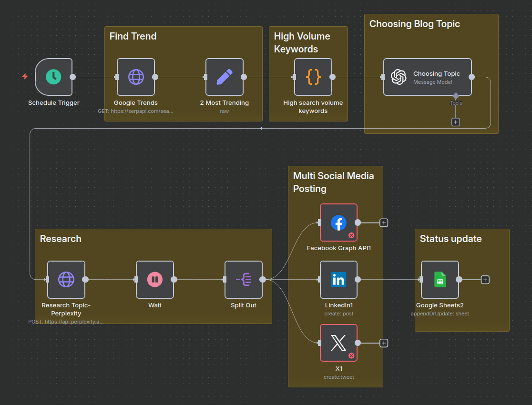Viewport: 532px width, 405px height.
Task: Add node after Google Sheets2 output
Action: point(485,280)
